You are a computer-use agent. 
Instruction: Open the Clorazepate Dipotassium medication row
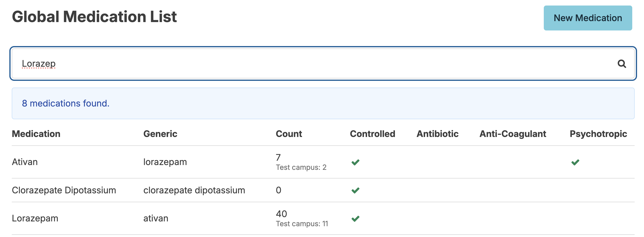pyautogui.click(x=323, y=190)
